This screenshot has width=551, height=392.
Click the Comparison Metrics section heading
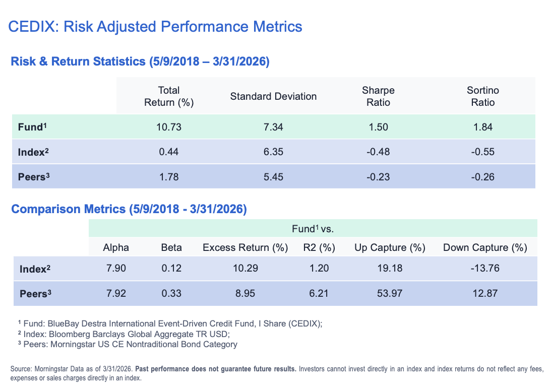pyautogui.click(x=129, y=209)
